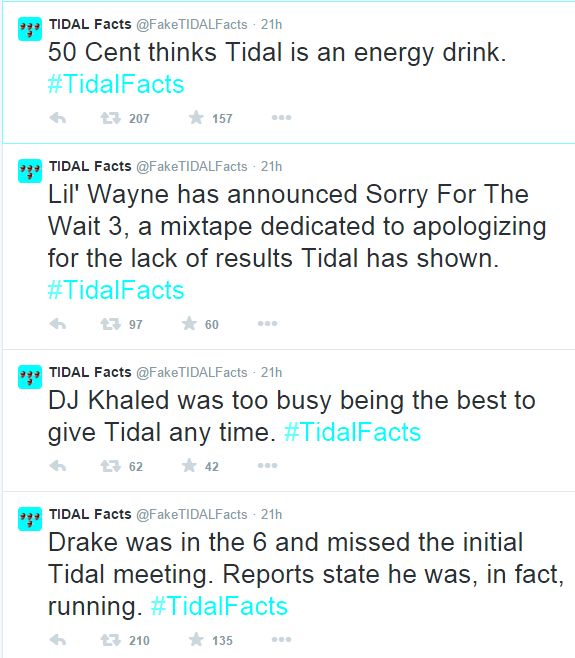Open #TidalFacts hashtag in the 50 Cent tweet
This screenshot has height=658, width=575.
116,84
